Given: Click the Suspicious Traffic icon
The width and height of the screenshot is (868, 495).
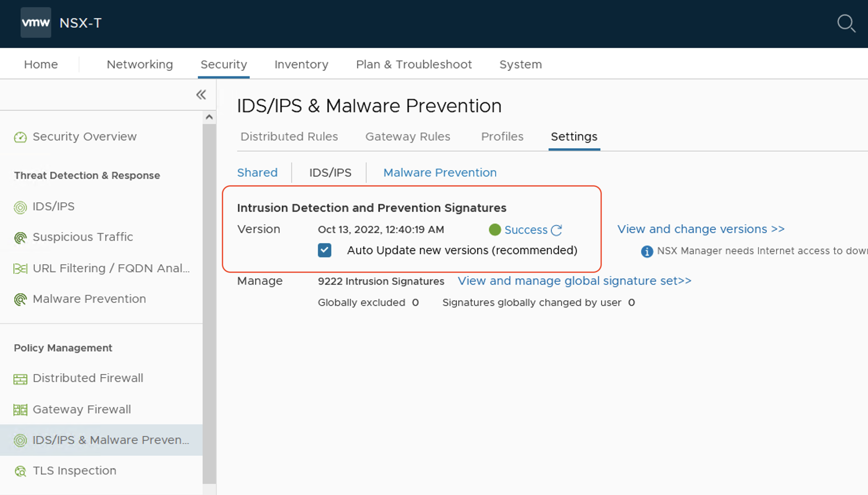Looking at the screenshot, I should coord(20,237).
